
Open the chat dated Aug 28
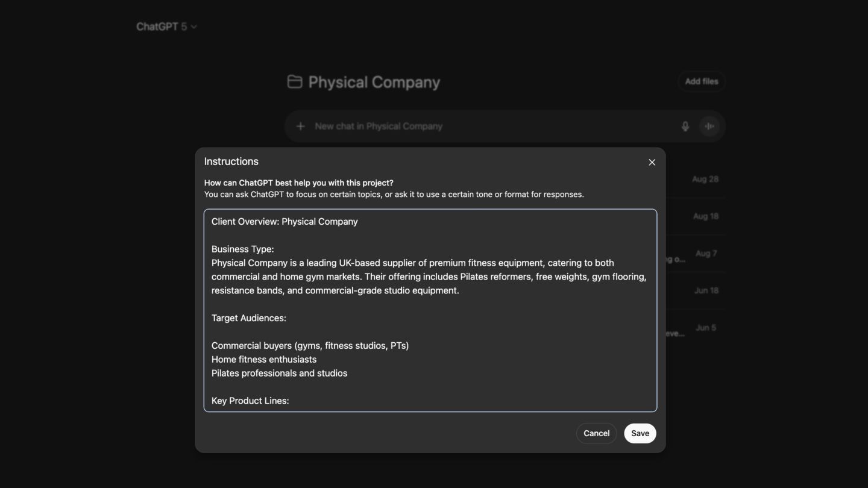pyautogui.click(x=705, y=179)
